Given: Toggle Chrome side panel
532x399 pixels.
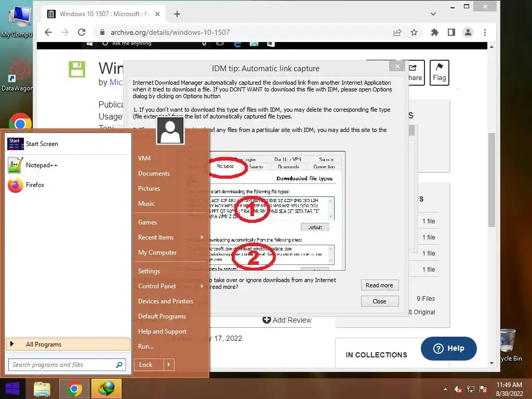Looking at the screenshot, I should (451, 32).
